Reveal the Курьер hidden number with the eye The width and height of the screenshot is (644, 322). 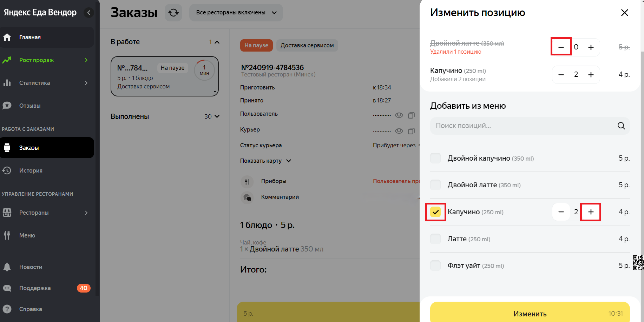[x=399, y=131]
